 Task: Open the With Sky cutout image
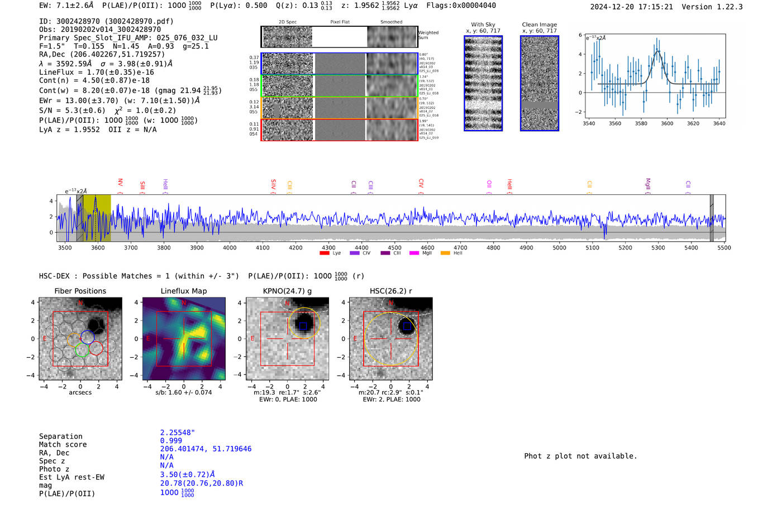tap(483, 83)
